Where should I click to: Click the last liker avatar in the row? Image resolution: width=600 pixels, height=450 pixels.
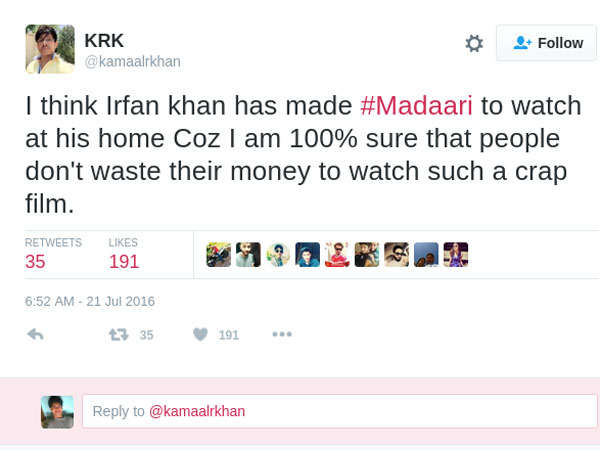pyautogui.click(x=456, y=255)
